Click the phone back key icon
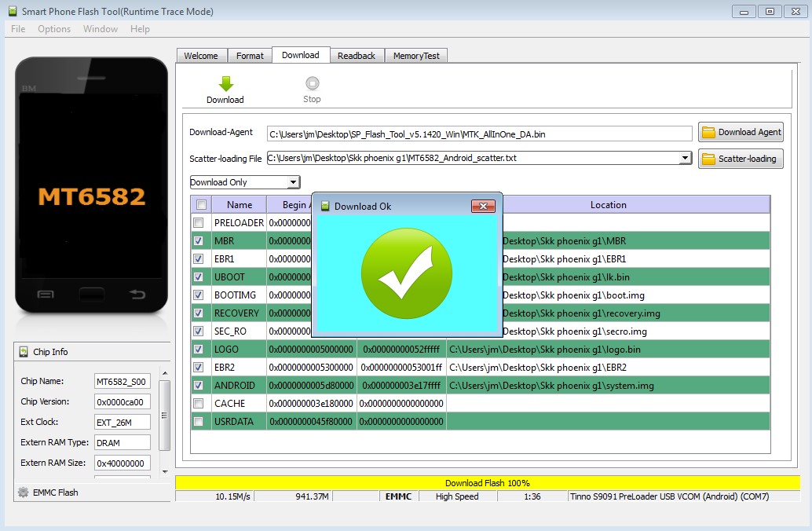Viewport: 812px width, 531px height. [x=137, y=295]
